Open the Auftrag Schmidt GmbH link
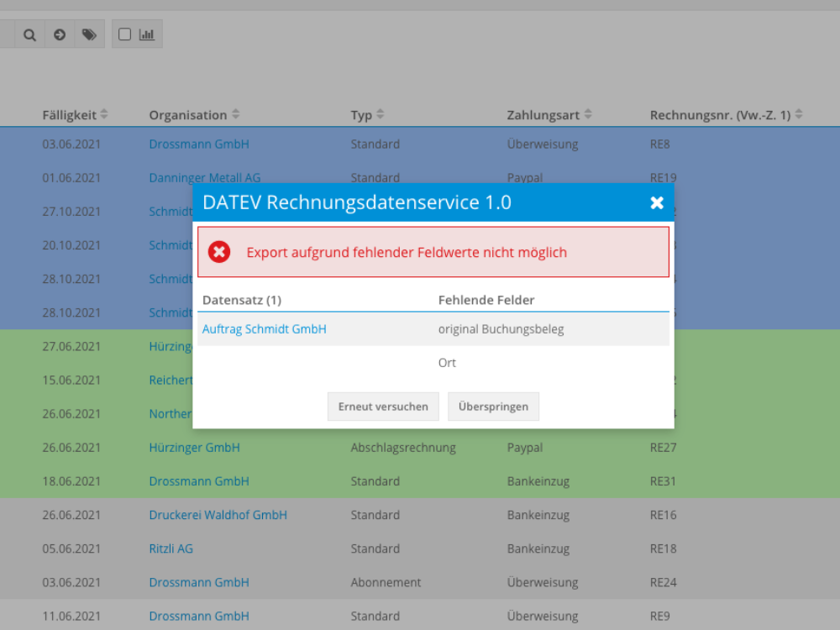The width and height of the screenshot is (840, 630). point(264,329)
